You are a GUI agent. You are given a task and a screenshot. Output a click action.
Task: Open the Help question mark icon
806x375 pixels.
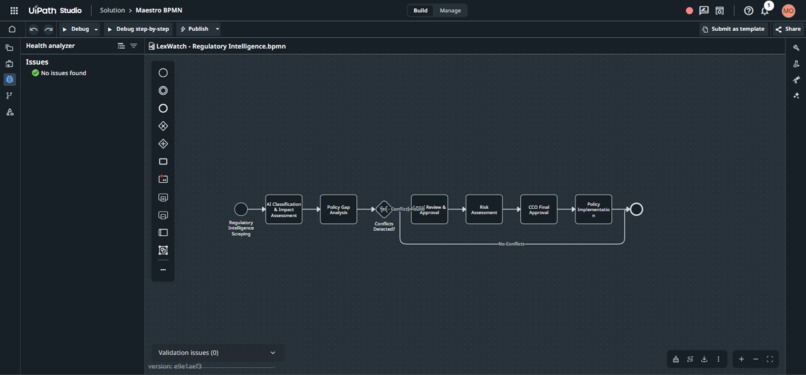click(x=748, y=11)
